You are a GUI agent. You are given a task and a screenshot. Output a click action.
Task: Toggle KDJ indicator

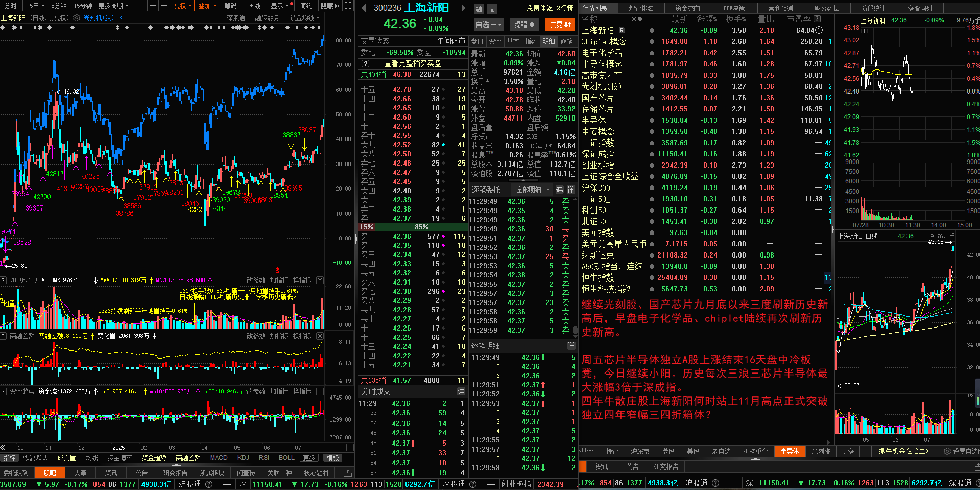[244, 458]
